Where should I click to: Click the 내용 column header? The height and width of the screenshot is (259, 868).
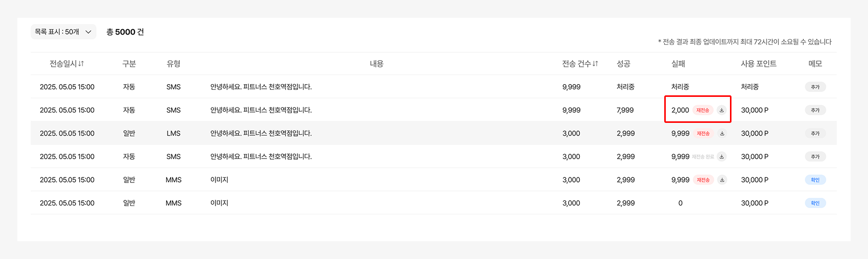point(376,64)
